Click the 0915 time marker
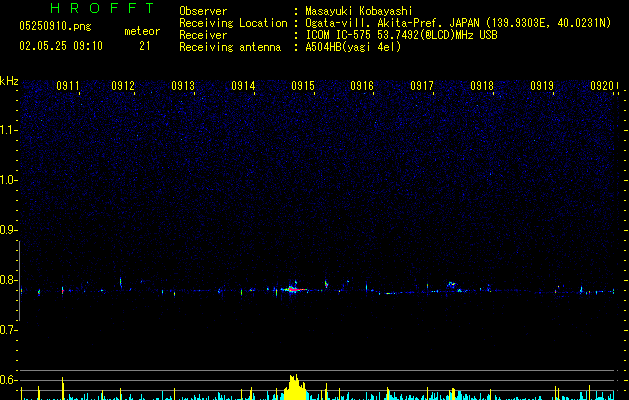 303,86
